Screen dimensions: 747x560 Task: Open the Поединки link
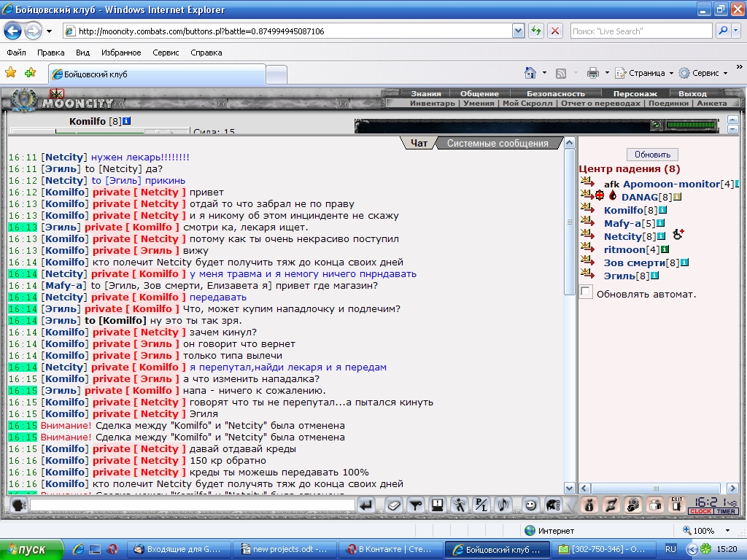(668, 103)
